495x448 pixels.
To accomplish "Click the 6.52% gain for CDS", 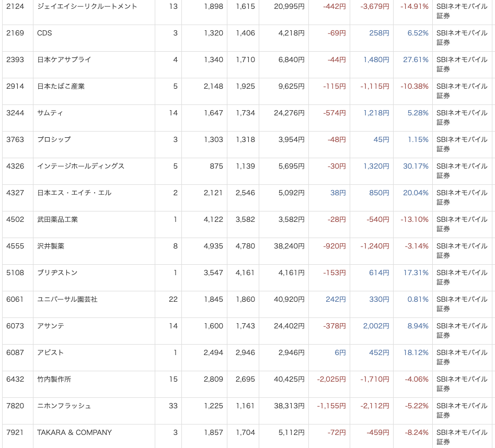I will tap(418, 33).
